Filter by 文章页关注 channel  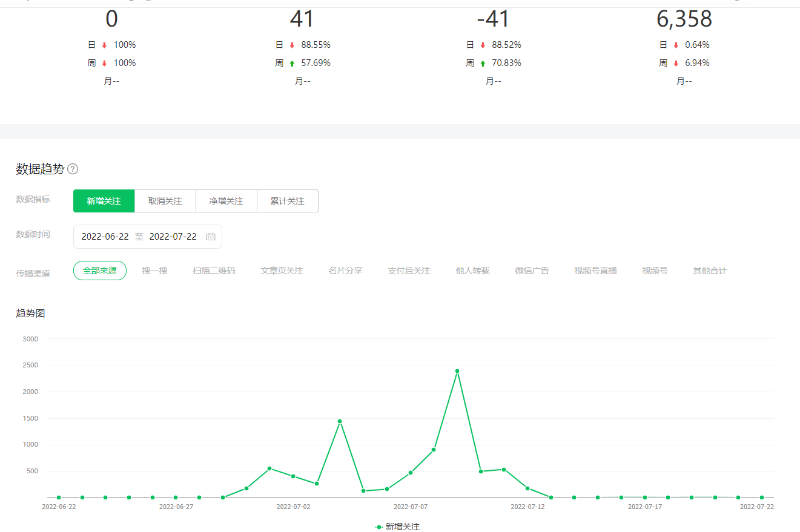(282, 271)
